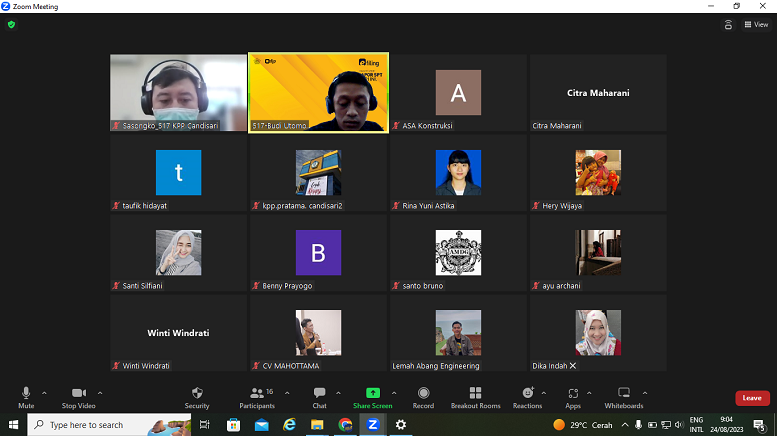Screen dimensions: 777x436
Task: Click the green Share Screen icon
Action: click(x=373, y=394)
